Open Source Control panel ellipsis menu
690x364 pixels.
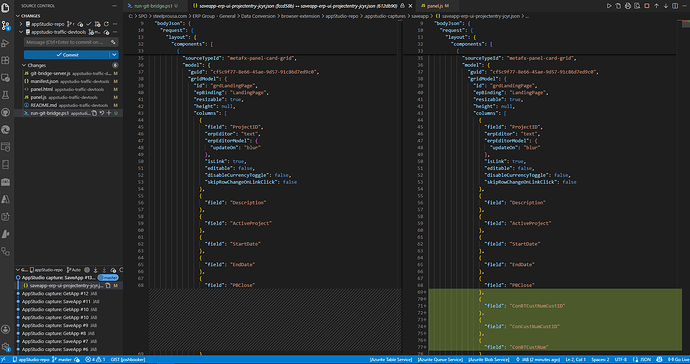[114, 6]
